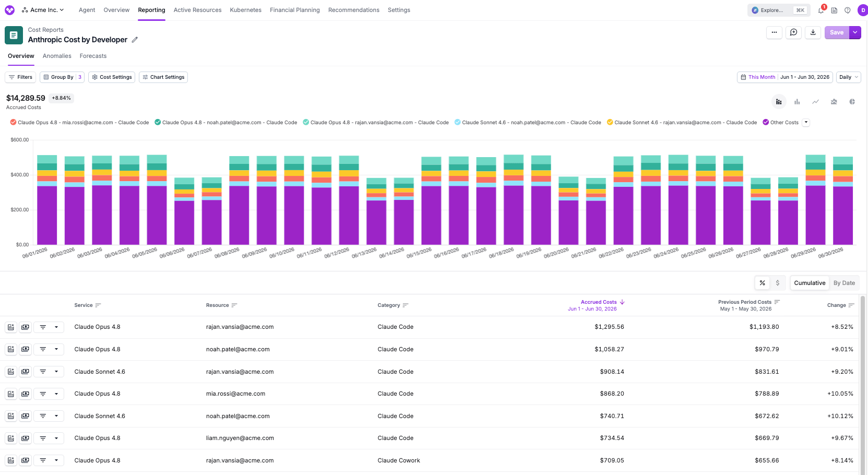Click the liam.nguyen@acme.com resource cell

point(240,438)
